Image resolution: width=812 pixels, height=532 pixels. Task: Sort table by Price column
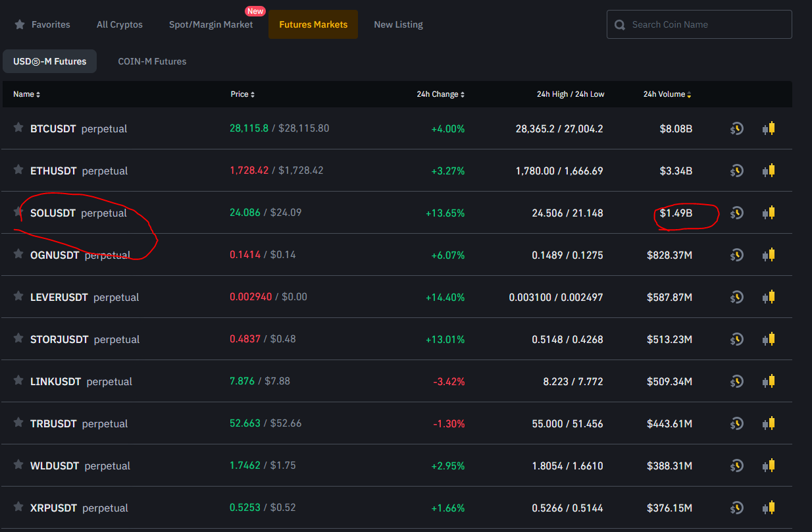[x=242, y=94]
